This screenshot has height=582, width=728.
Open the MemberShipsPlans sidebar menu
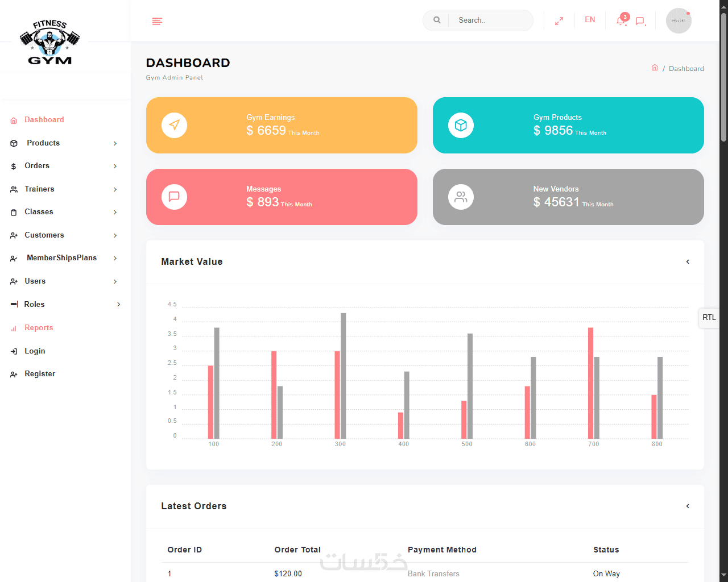[61, 258]
